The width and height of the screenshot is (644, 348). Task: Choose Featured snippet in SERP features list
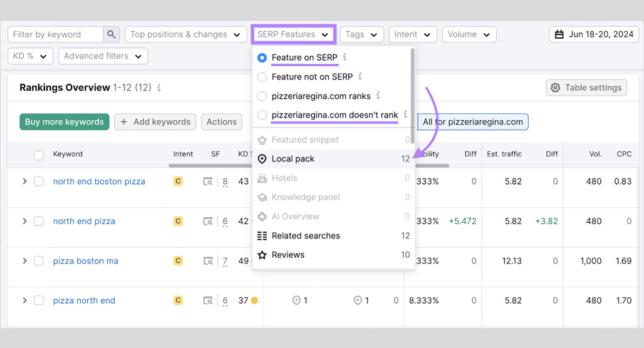point(333,140)
